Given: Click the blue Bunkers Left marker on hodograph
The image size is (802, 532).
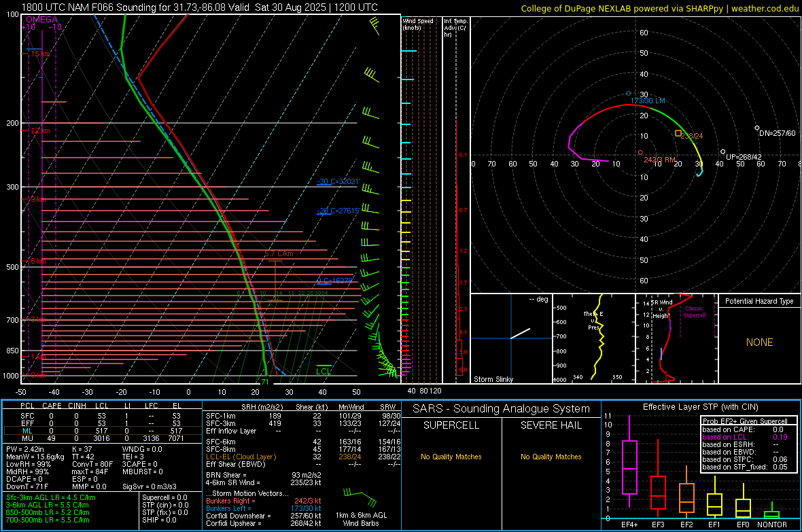Looking at the screenshot, I should click(x=629, y=94).
